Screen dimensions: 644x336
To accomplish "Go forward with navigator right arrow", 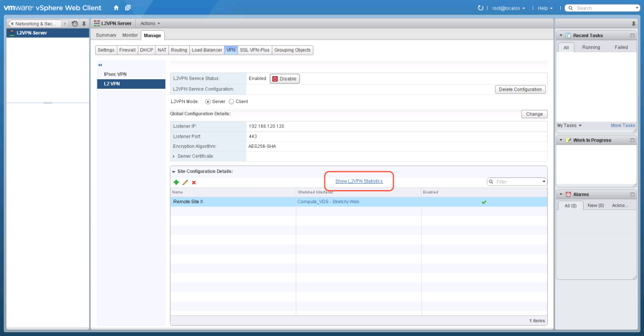I will (x=65, y=24).
